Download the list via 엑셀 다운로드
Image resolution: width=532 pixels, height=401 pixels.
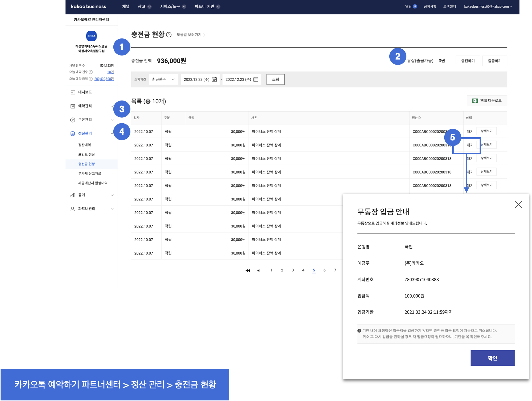(487, 101)
